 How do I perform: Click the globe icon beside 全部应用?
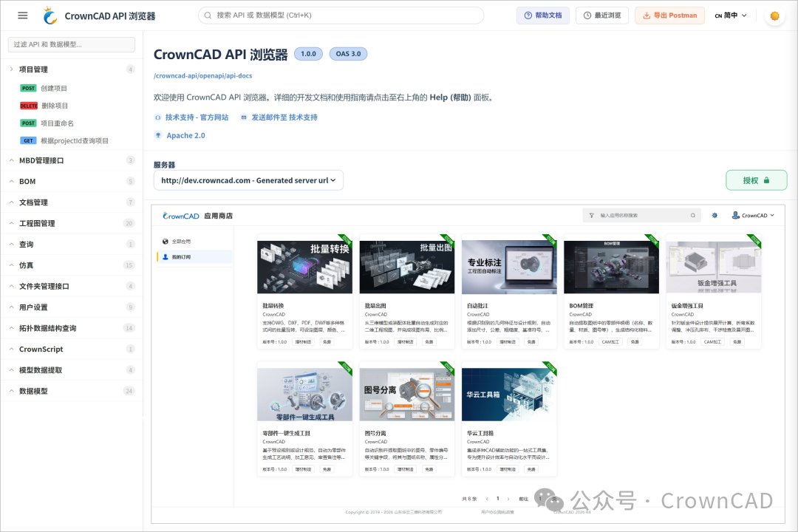165,242
